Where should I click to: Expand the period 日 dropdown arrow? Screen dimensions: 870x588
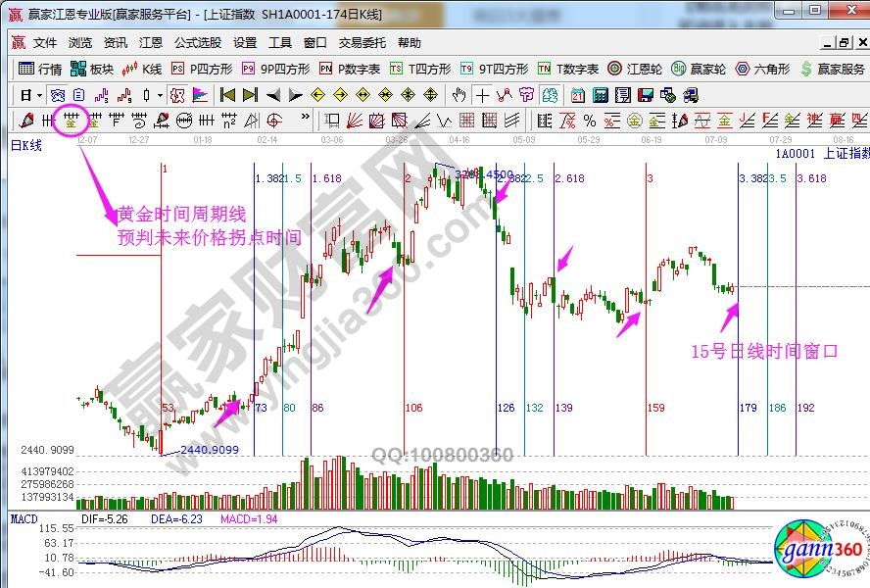click(x=38, y=95)
